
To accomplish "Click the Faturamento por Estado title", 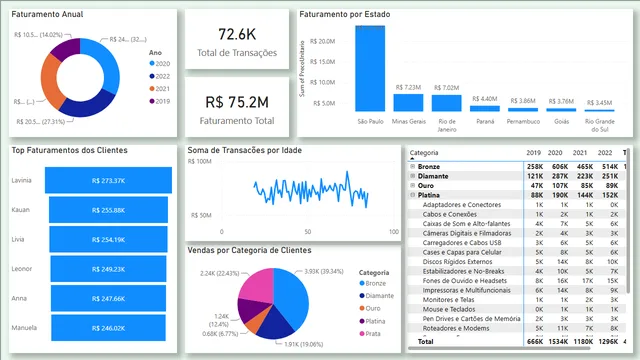I will [x=345, y=14].
